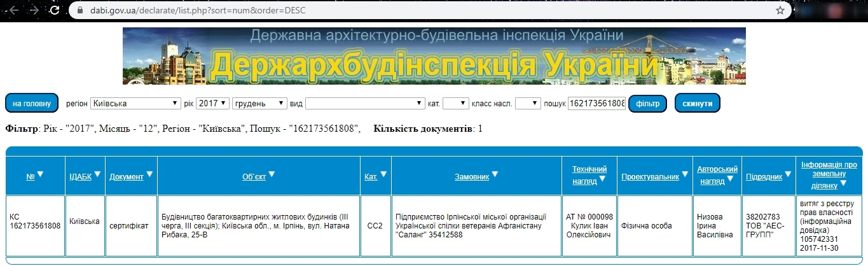Open the кат. category dropdown
This screenshot has height=266, width=868.
(455, 103)
